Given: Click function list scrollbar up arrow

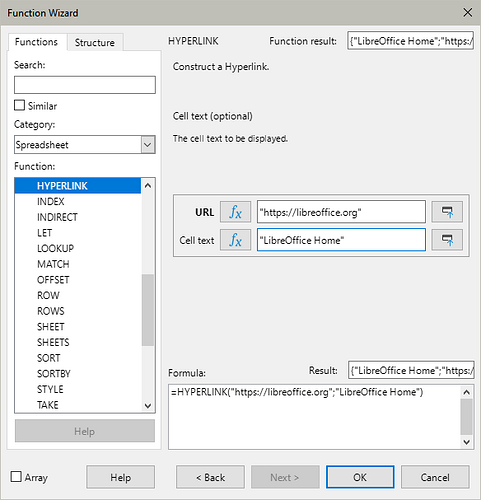Looking at the screenshot, I should pos(148,186).
